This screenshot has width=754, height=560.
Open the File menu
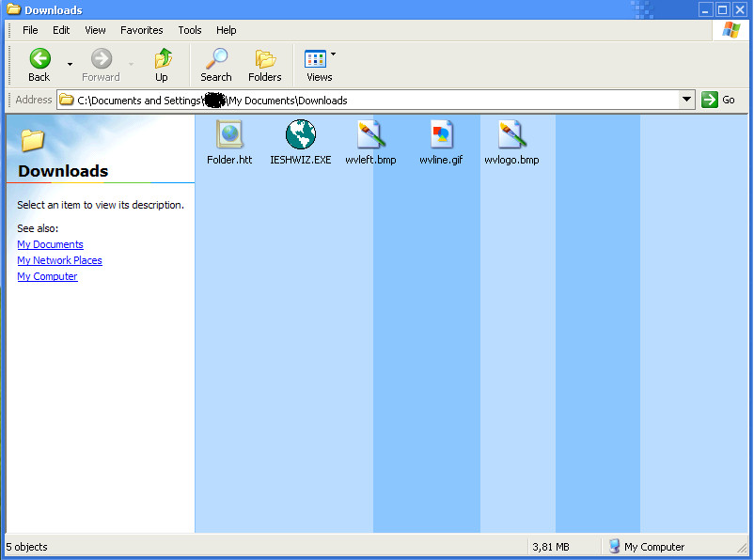coord(30,30)
